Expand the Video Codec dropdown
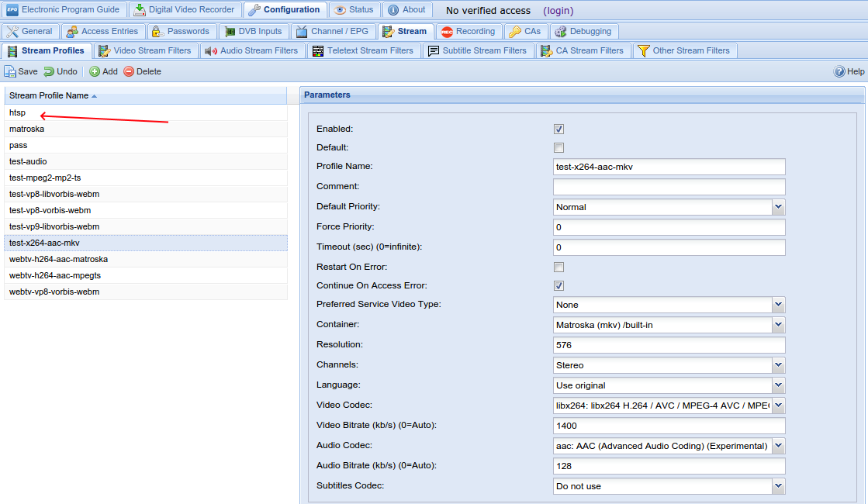This screenshot has width=868, height=504. coord(778,406)
